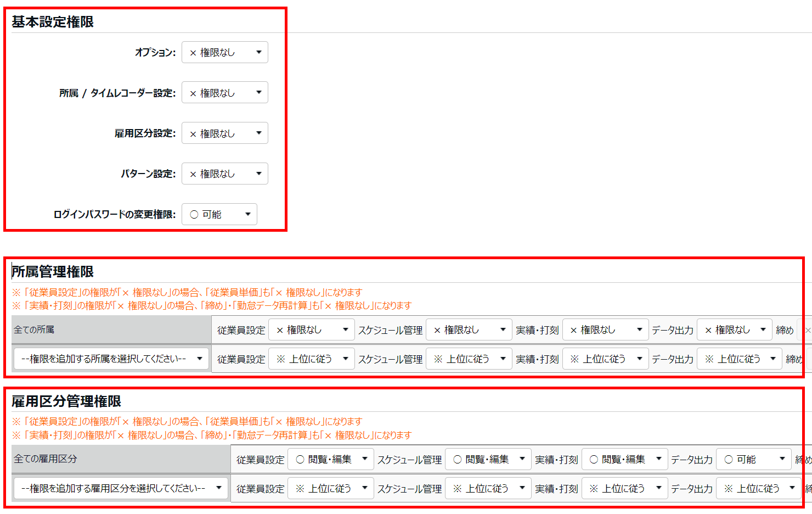Open 実績・打刻 dropdown in 全ての所属 row
Image resolution: width=812 pixels, height=514 pixels.
pyautogui.click(x=605, y=330)
